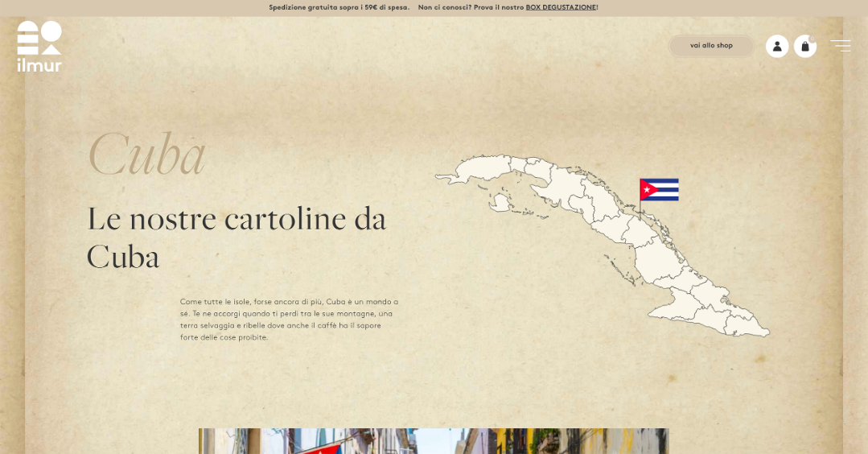Click the easternmost tip of Cuba map

(x=767, y=332)
